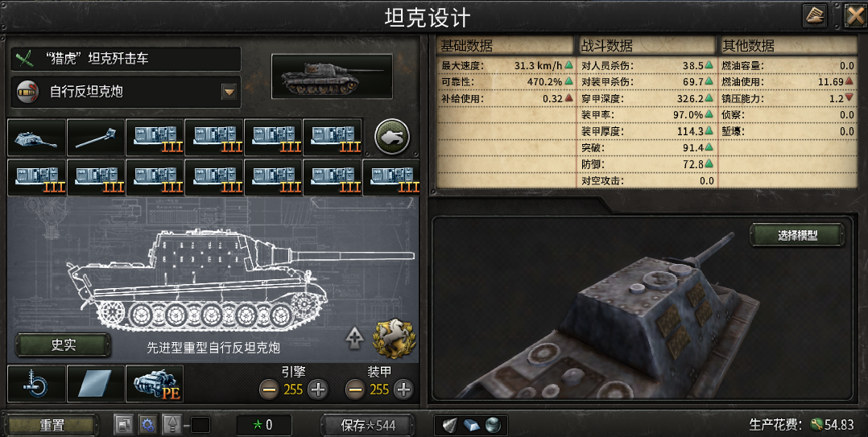This screenshot has width=868, height=437.
Task: Toggle the up-arrow auto-upgrade button
Action: (172, 425)
